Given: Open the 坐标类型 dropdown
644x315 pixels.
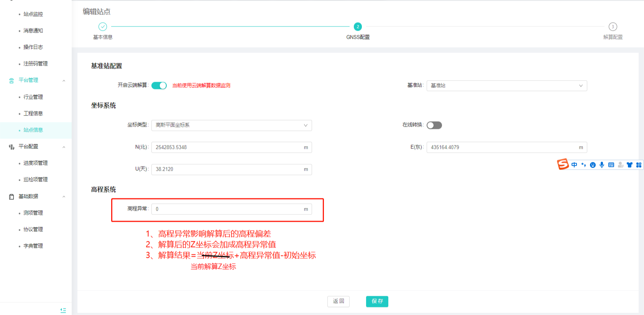Looking at the screenshot, I should click(232, 125).
